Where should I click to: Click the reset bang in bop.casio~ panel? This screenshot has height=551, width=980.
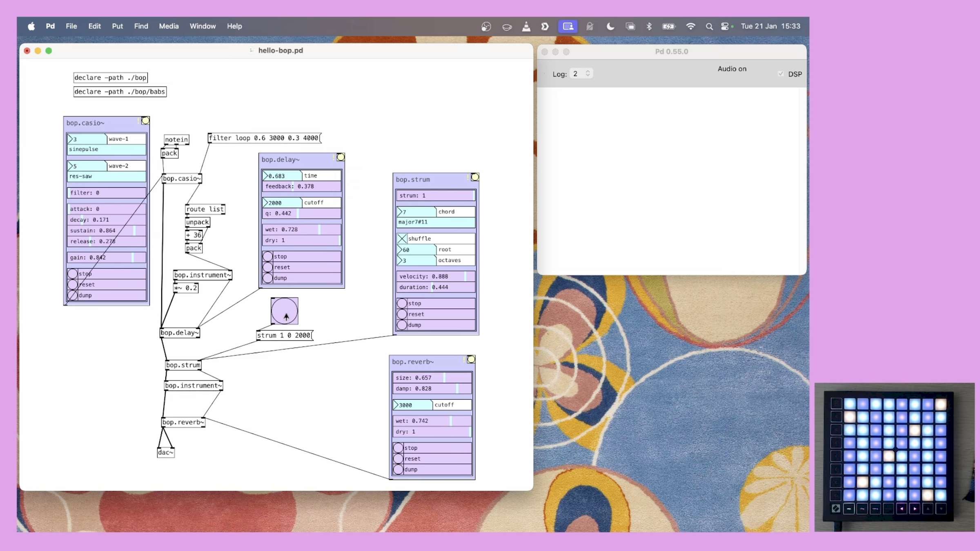(x=73, y=284)
